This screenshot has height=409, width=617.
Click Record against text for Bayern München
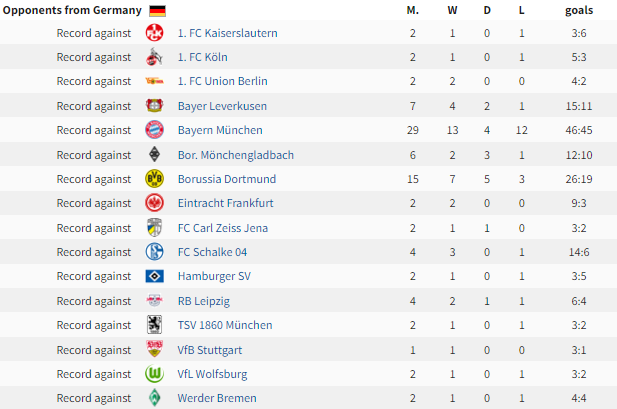[94, 130]
